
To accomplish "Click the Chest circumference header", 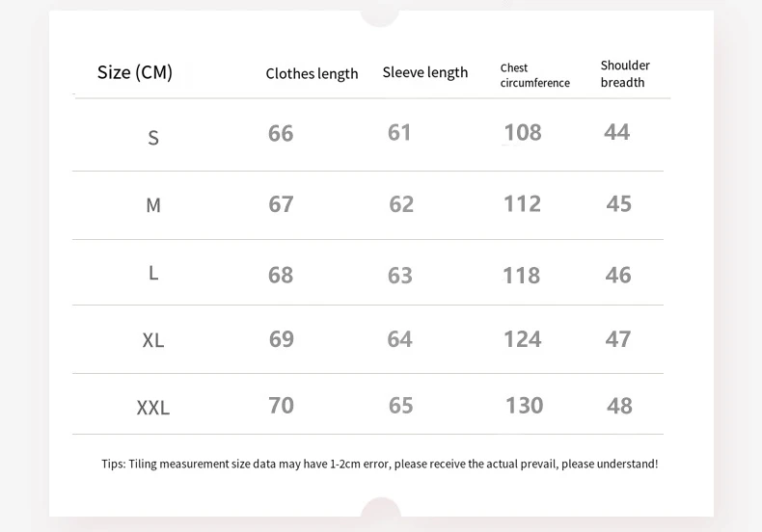I will point(534,75).
